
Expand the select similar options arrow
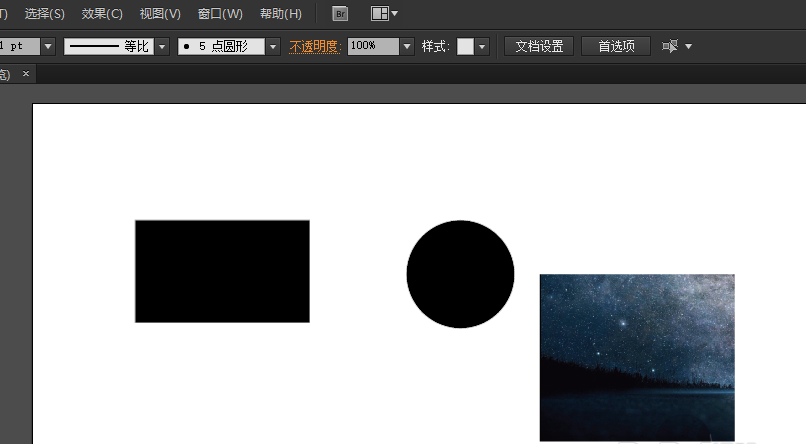coord(689,46)
